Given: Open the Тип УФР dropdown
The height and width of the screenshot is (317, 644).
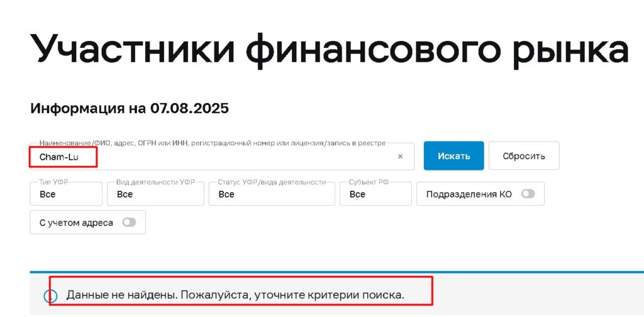Looking at the screenshot, I should click(66, 194).
